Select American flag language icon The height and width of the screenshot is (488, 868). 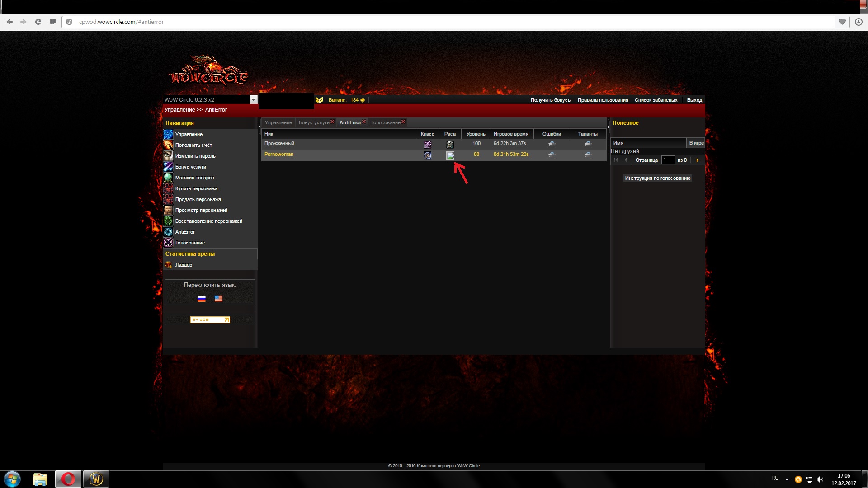tap(218, 299)
